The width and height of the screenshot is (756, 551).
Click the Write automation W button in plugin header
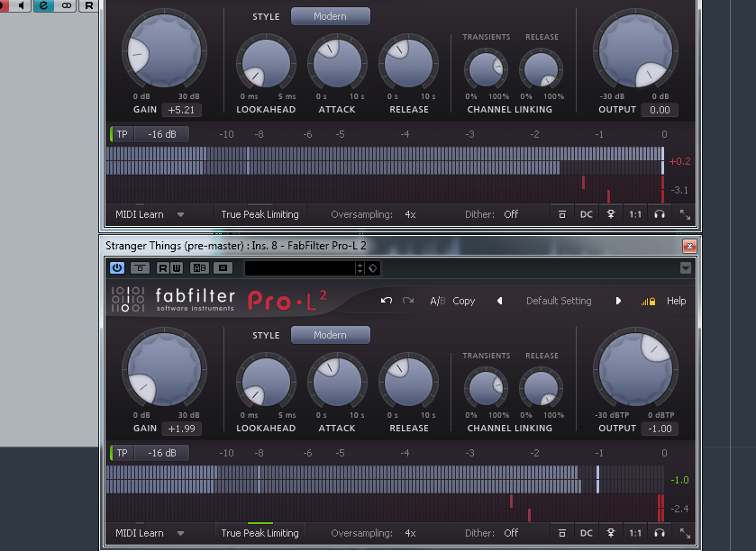[x=177, y=268]
